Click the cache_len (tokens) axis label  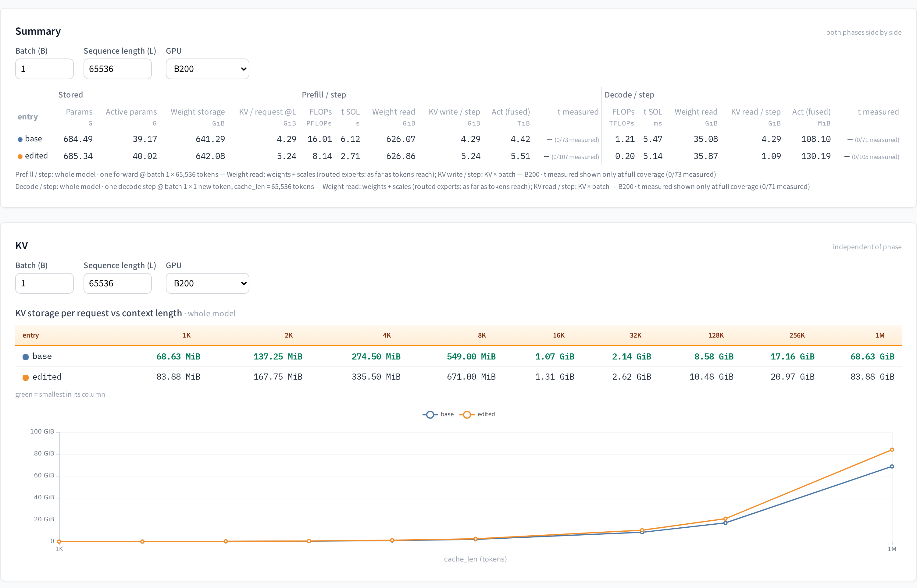(475, 559)
